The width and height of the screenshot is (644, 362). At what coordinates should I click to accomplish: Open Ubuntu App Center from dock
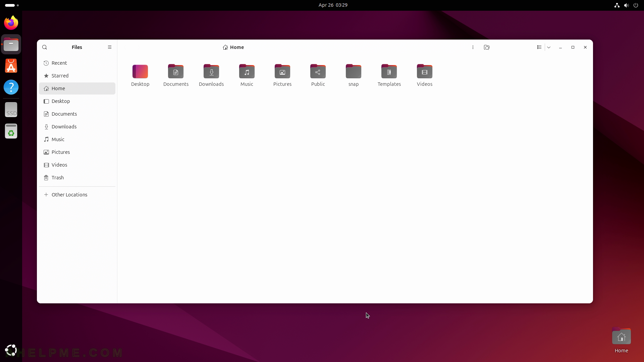11,66
